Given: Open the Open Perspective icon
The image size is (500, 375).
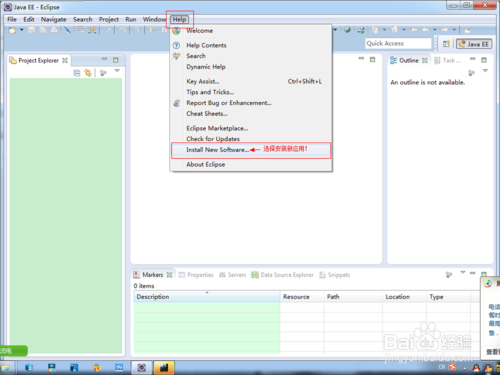Looking at the screenshot, I should coord(446,44).
